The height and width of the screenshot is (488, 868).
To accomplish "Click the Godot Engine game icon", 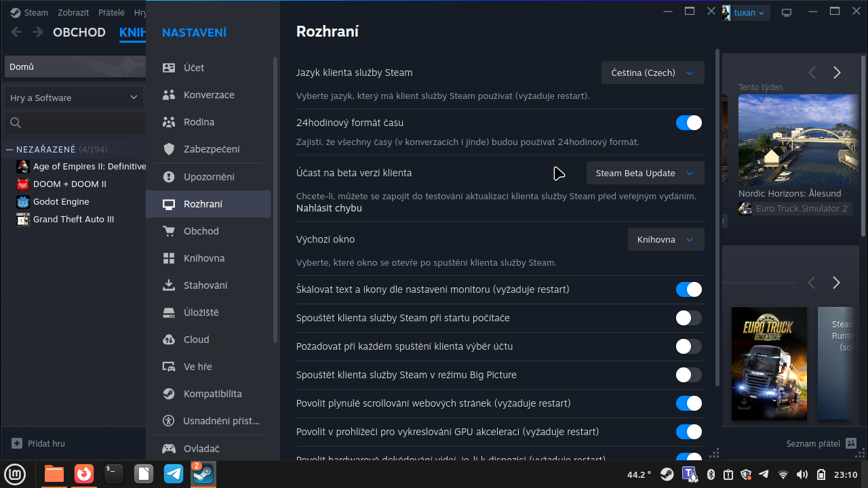I will click(23, 202).
